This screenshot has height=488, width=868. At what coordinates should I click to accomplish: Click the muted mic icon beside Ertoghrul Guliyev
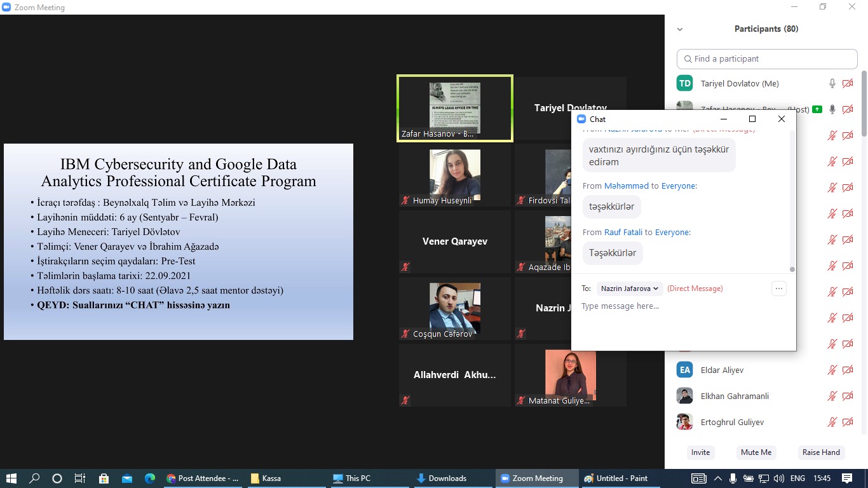coord(832,422)
